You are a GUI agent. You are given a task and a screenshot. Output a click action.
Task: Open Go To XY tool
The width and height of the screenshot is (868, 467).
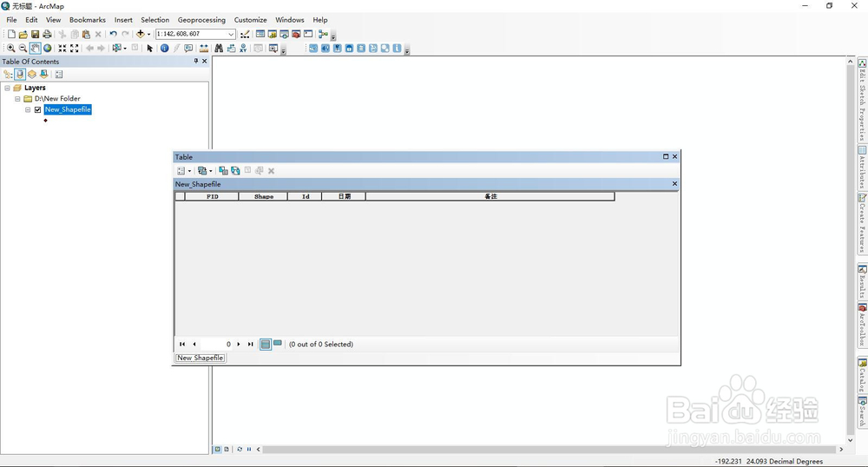pyautogui.click(x=243, y=49)
